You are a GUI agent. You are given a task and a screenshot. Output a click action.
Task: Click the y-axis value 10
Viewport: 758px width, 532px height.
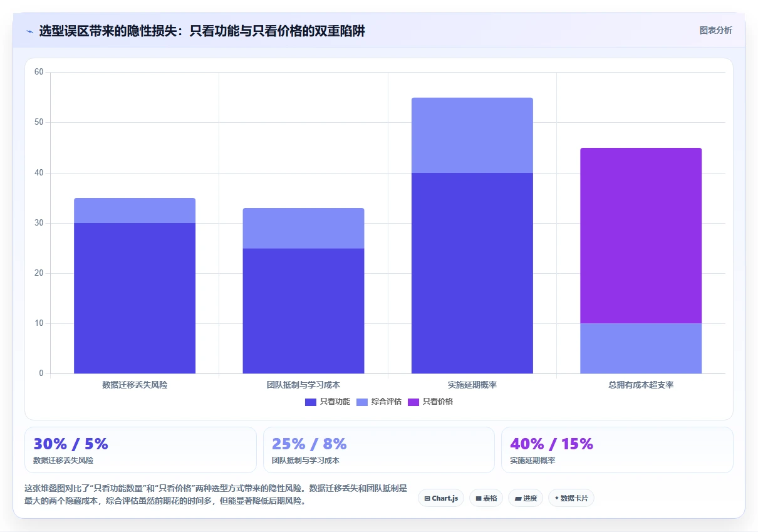click(39, 323)
